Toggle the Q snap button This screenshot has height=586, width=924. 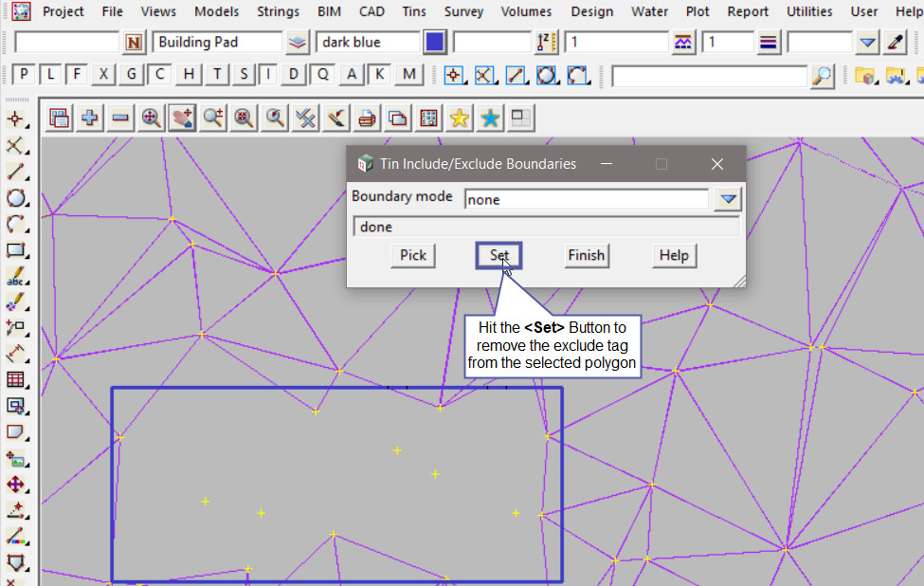323,74
